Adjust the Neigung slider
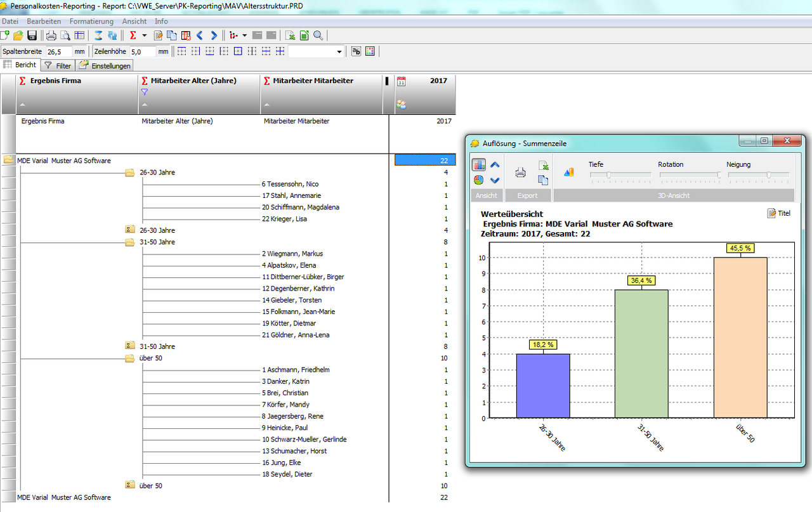This screenshot has width=812, height=512. pyautogui.click(x=759, y=175)
